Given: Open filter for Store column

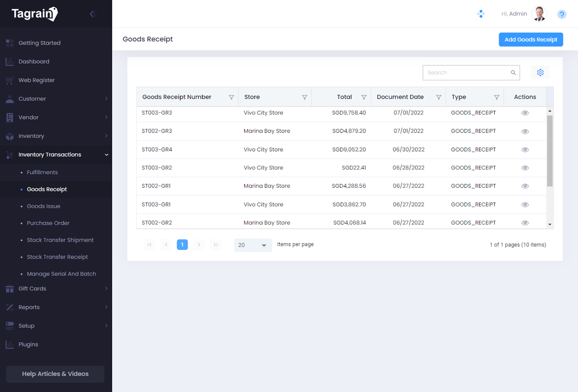Looking at the screenshot, I should 305,97.
